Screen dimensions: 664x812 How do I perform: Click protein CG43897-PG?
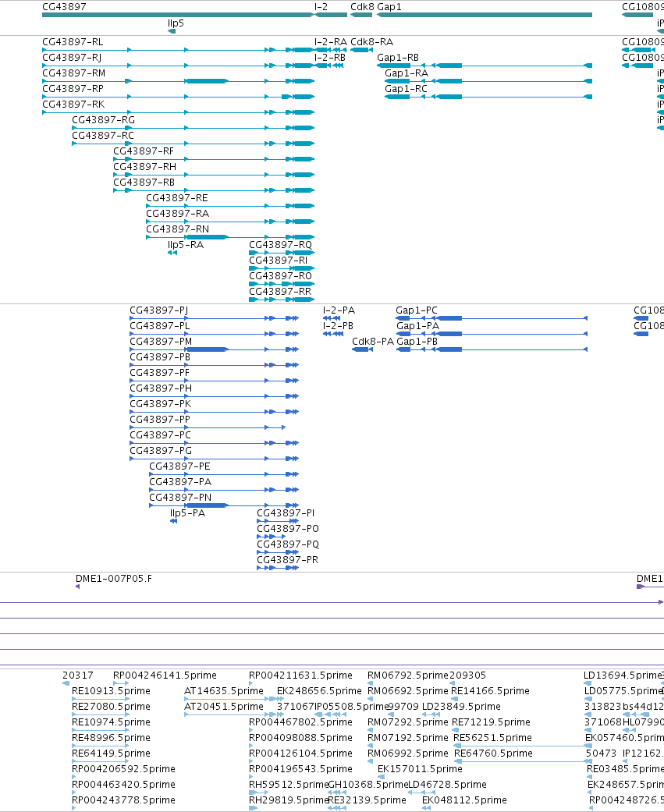[214, 459]
